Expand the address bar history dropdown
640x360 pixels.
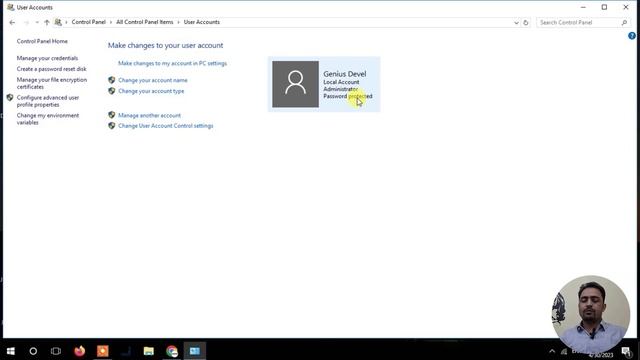(x=516, y=22)
